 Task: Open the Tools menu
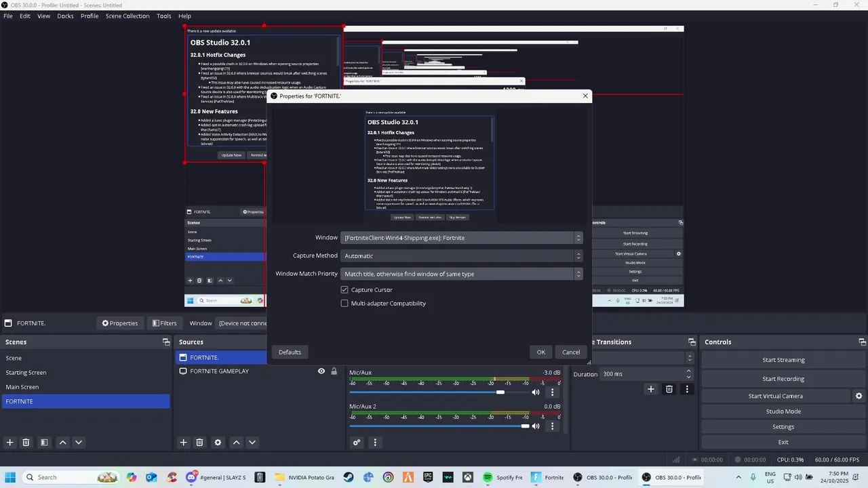164,16
